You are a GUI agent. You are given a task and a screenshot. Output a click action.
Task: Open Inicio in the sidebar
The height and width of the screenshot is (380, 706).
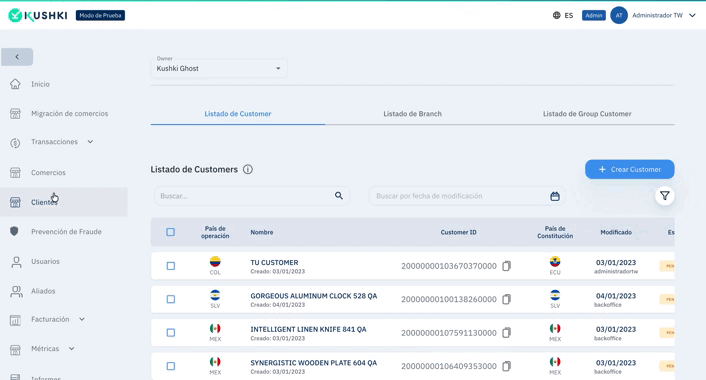[x=41, y=84]
